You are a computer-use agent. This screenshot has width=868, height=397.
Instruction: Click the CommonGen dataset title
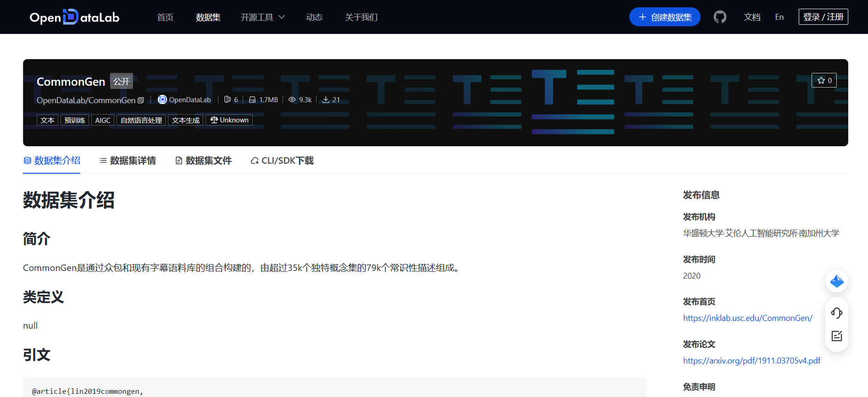pos(71,82)
